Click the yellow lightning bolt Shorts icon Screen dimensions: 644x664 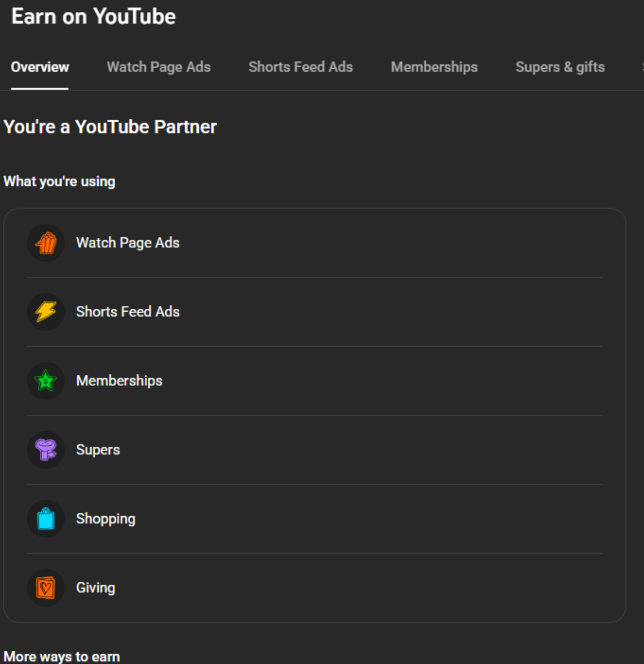pyautogui.click(x=46, y=312)
